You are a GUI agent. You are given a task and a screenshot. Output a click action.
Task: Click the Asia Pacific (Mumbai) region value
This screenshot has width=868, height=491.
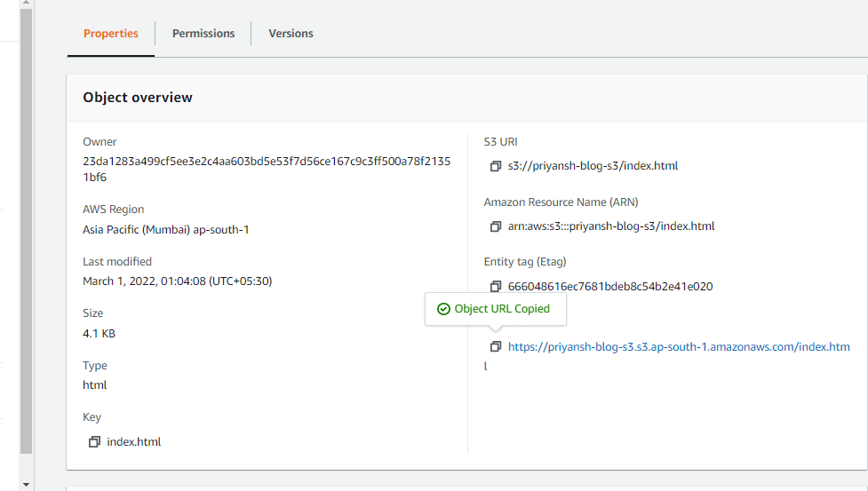coord(166,230)
